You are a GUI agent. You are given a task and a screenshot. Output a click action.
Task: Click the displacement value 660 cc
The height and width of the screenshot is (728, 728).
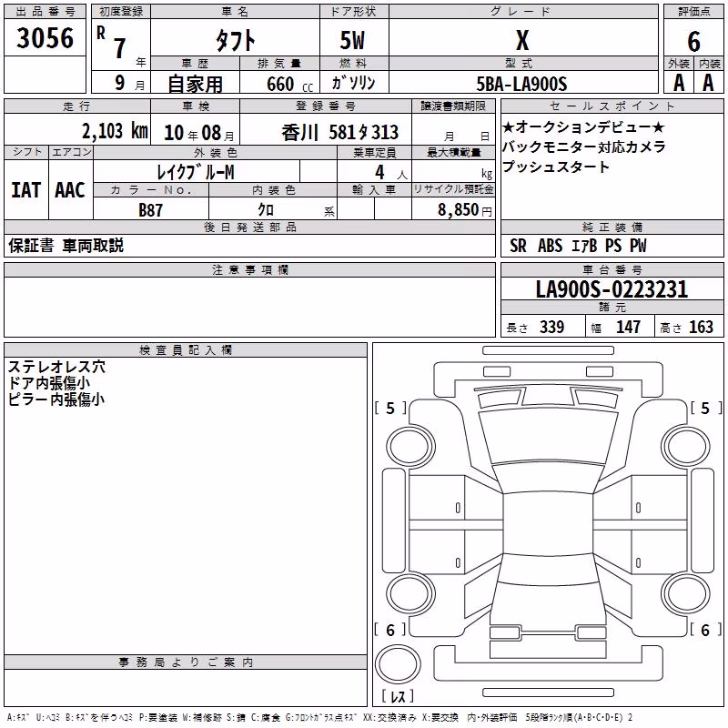[x=289, y=84]
